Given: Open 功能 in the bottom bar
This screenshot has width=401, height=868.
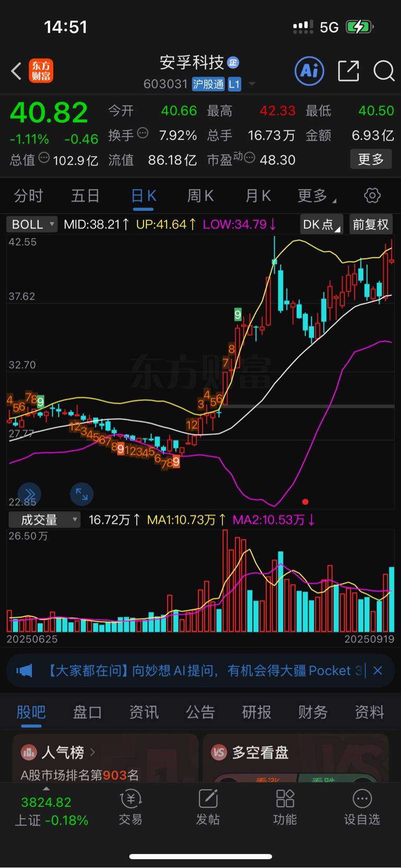Looking at the screenshot, I should (285, 808).
